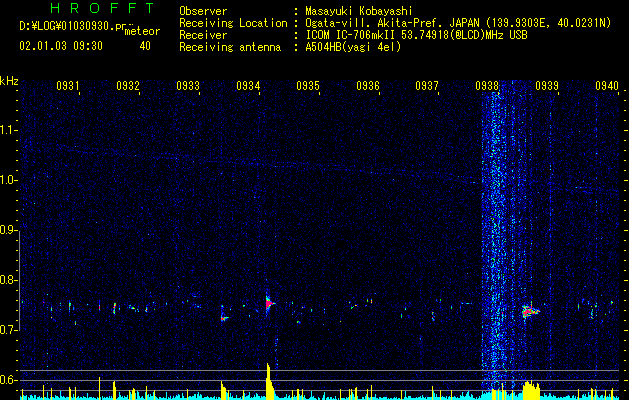Click the 0.9 kHz axis label
The image size is (629, 400).
coord(8,230)
